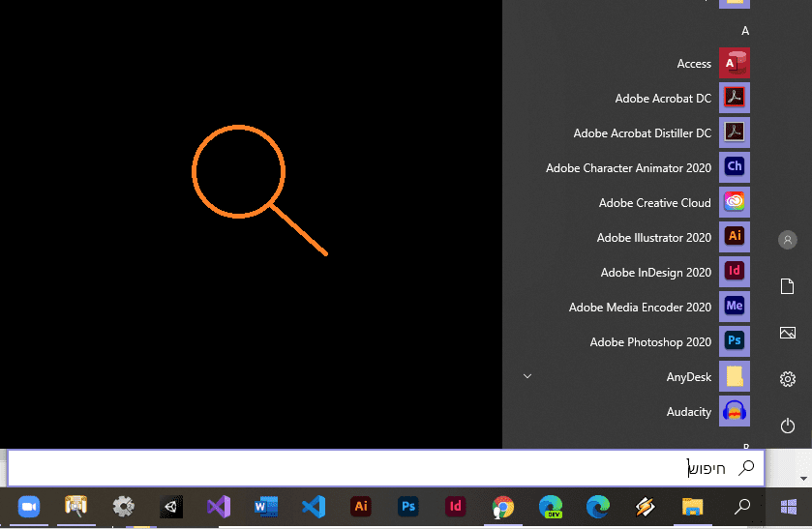
Task: Click the magnifier icon inside the search box
Action: pos(746,467)
